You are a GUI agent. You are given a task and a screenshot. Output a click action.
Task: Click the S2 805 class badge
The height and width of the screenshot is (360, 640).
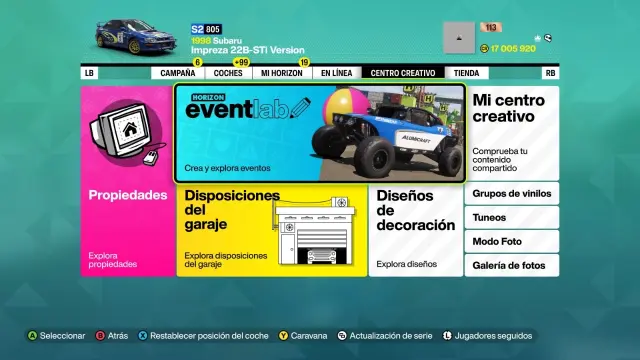pyautogui.click(x=206, y=29)
